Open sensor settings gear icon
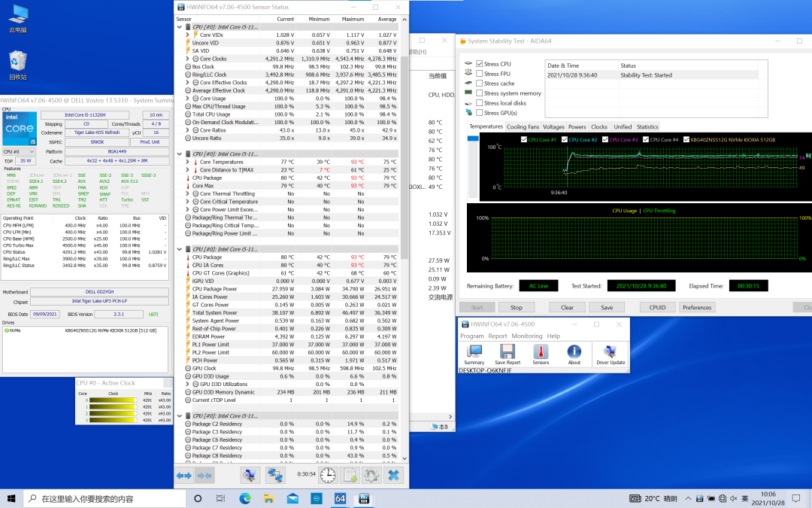Screen dimensions: 812x508 pyautogui.click(x=371, y=476)
